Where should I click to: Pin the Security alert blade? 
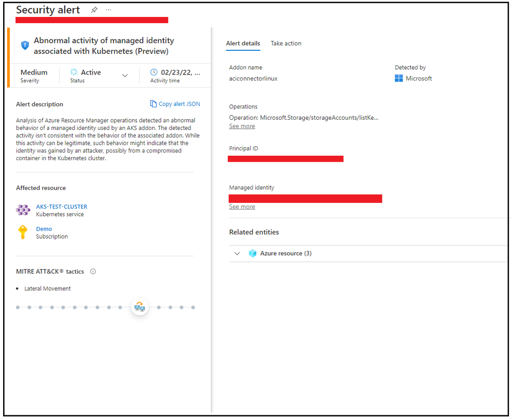(x=94, y=10)
